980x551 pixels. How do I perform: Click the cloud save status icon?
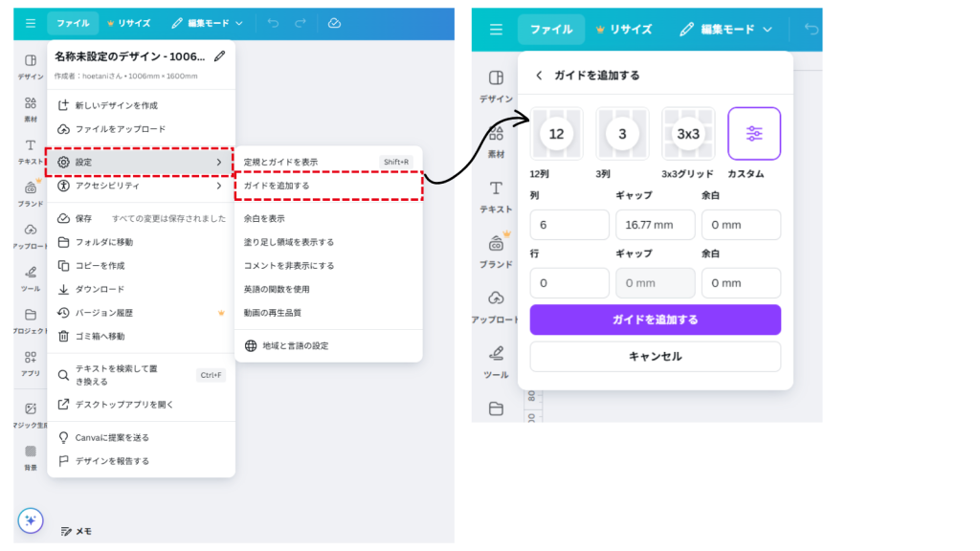point(334,23)
